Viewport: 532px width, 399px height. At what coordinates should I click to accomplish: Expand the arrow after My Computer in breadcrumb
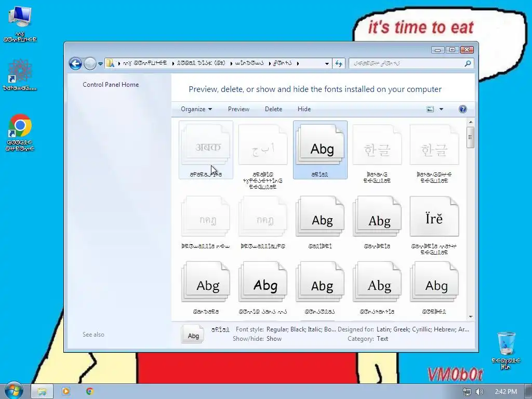pyautogui.click(x=173, y=63)
